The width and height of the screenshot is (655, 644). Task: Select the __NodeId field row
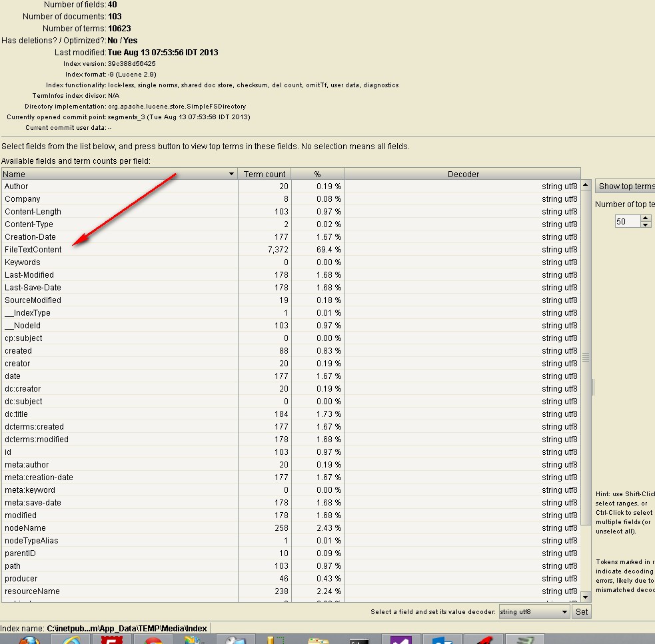[x=291, y=326]
